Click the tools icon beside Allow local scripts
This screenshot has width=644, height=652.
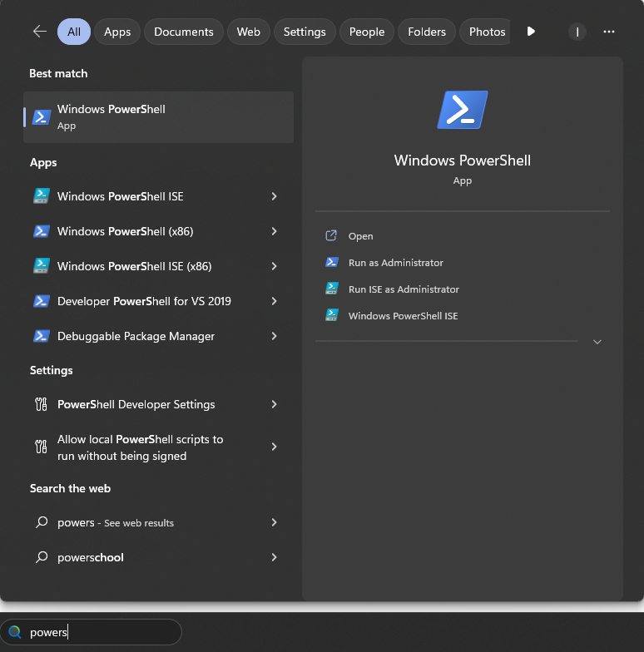point(42,447)
